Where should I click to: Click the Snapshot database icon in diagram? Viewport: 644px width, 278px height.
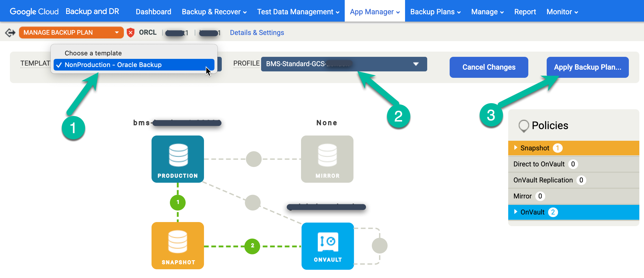tap(177, 246)
